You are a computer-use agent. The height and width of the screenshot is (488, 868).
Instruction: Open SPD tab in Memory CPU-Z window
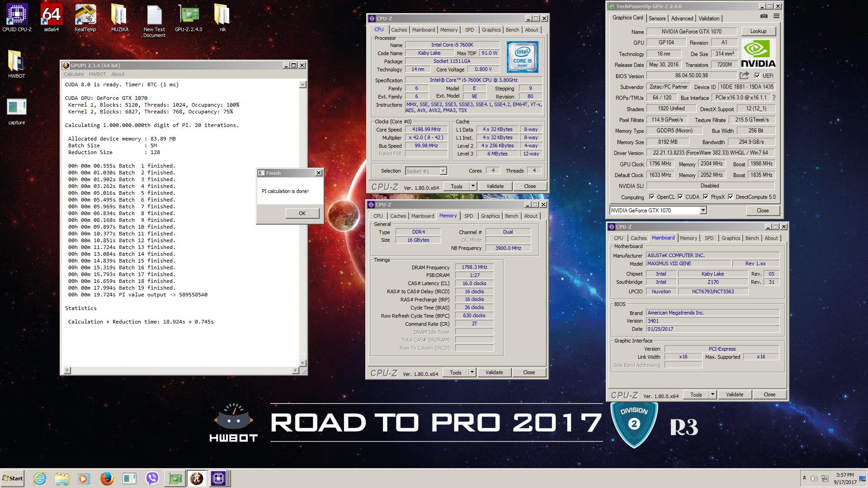(x=469, y=216)
